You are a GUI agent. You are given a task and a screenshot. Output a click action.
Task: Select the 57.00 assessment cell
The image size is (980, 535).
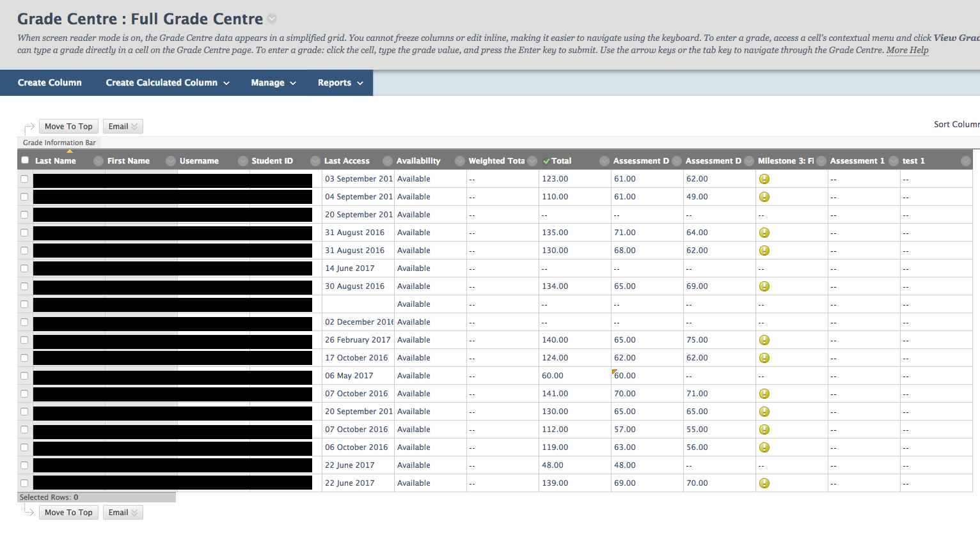(647, 430)
